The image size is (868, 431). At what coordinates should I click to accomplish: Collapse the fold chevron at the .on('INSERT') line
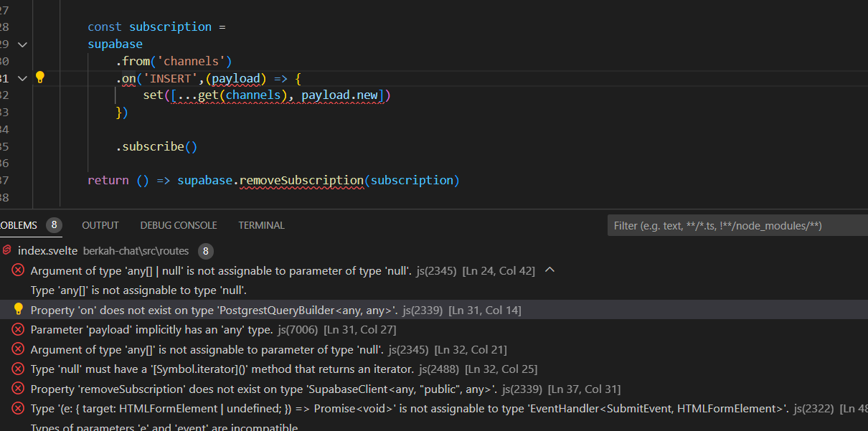tap(22, 78)
